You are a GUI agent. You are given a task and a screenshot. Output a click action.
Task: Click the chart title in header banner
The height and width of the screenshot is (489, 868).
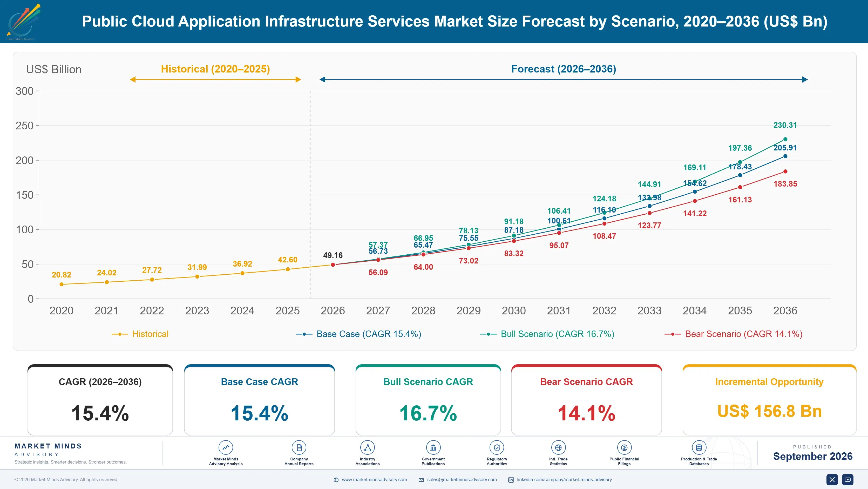pos(455,21)
